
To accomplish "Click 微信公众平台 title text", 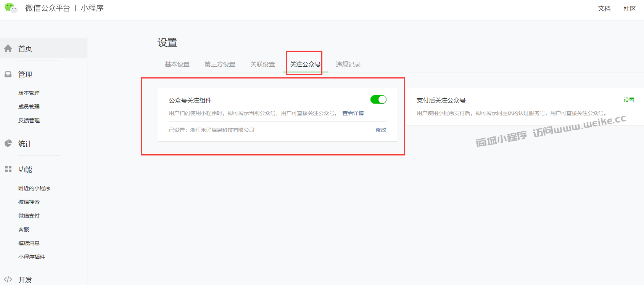I will tap(48, 8).
